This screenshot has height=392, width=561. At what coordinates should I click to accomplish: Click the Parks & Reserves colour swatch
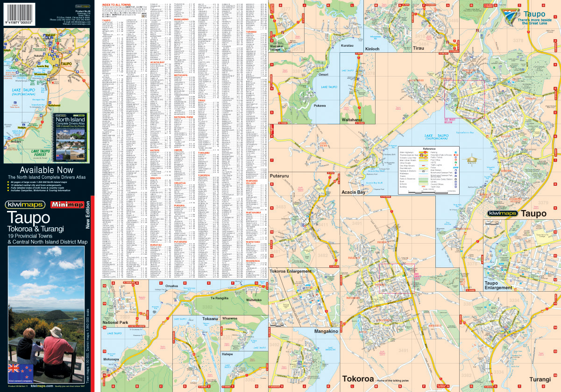click(x=423, y=179)
